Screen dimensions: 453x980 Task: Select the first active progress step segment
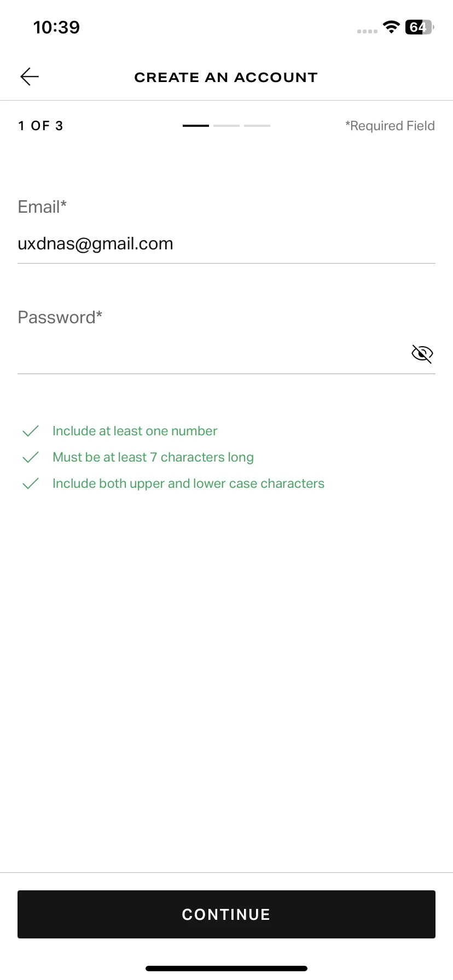196,126
